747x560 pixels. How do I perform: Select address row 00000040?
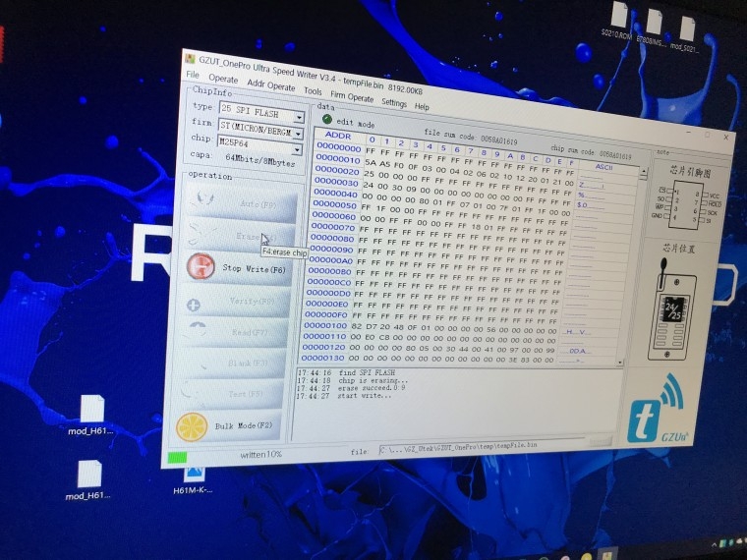[335, 194]
